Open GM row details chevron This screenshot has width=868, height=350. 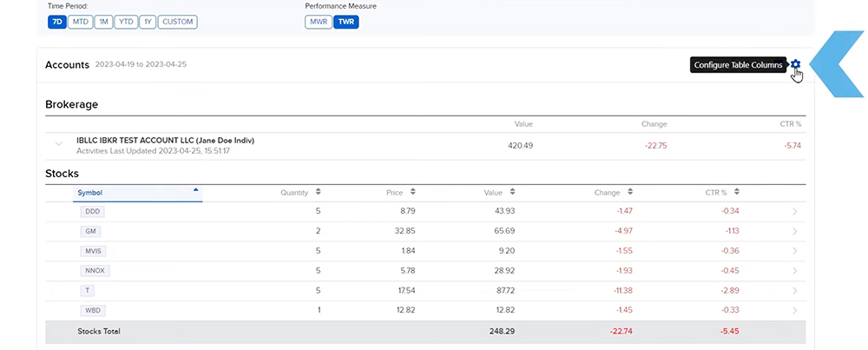pyautogui.click(x=795, y=232)
